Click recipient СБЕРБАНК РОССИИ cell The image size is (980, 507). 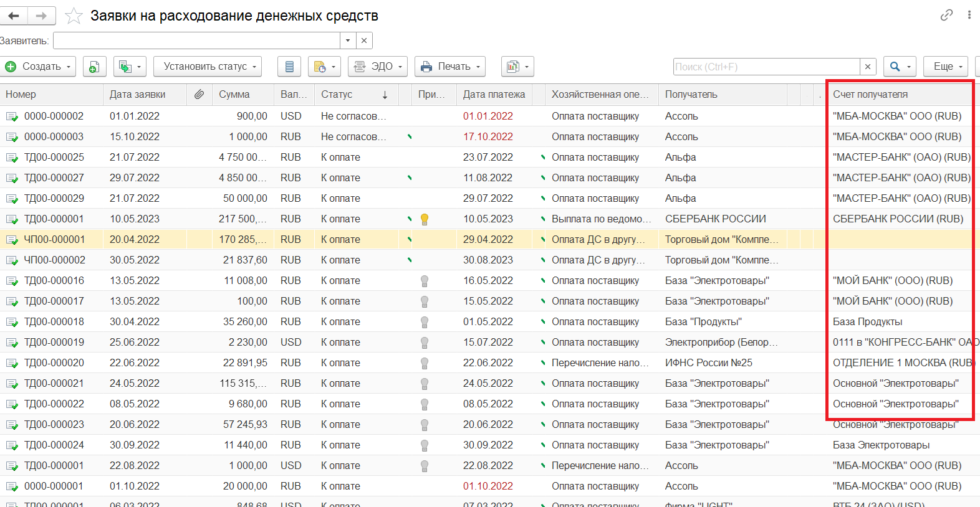(x=716, y=219)
